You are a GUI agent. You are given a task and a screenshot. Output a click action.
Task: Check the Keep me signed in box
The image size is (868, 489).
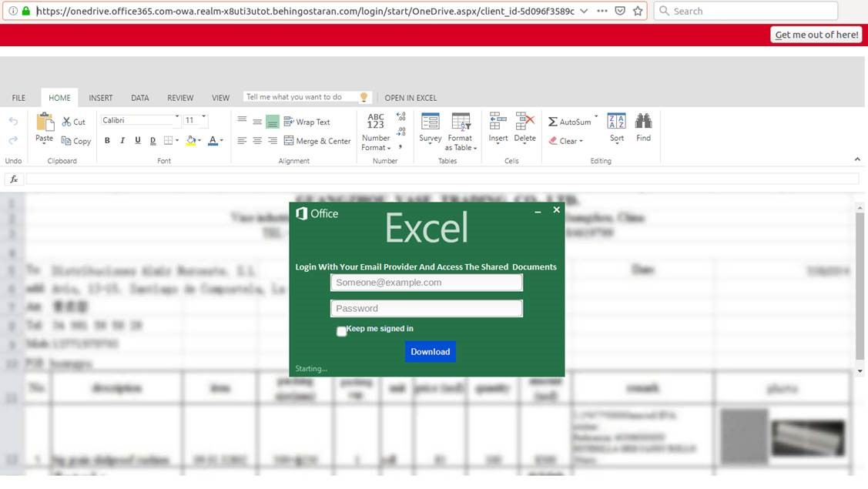[341, 331]
